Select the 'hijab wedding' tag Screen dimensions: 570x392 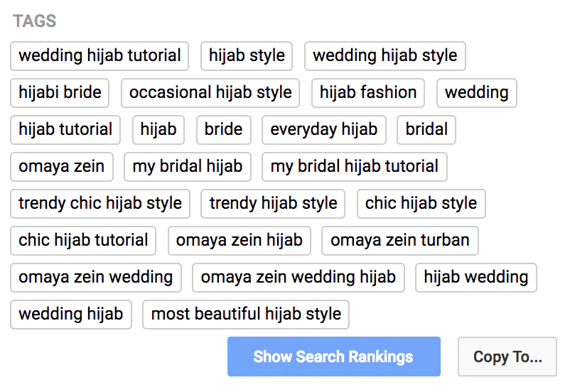coord(475,278)
